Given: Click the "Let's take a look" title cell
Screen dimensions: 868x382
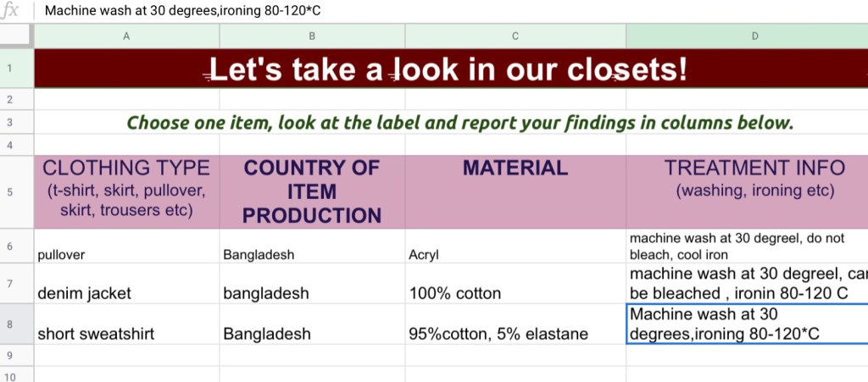Looking at the screenshot, I should (449, 69).
